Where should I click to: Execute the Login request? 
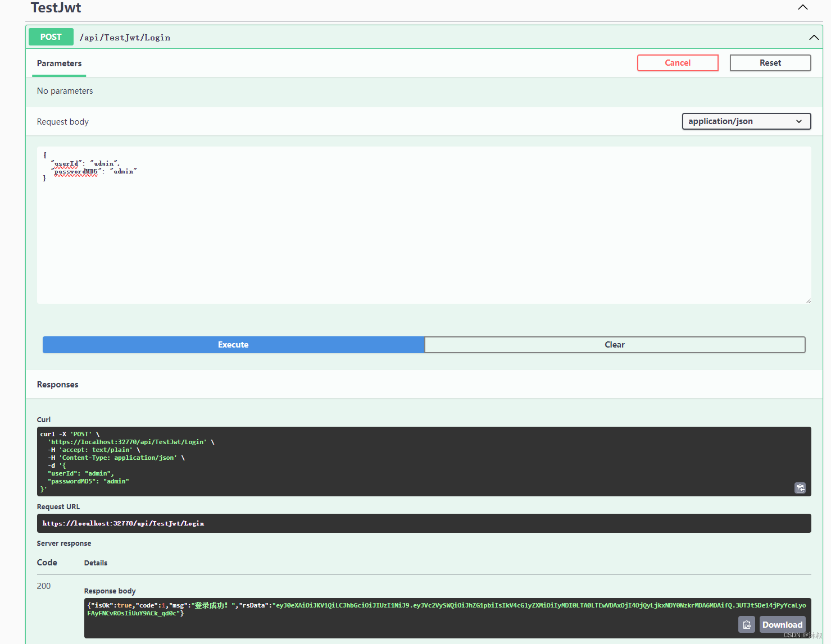click(x=233, y=345)
